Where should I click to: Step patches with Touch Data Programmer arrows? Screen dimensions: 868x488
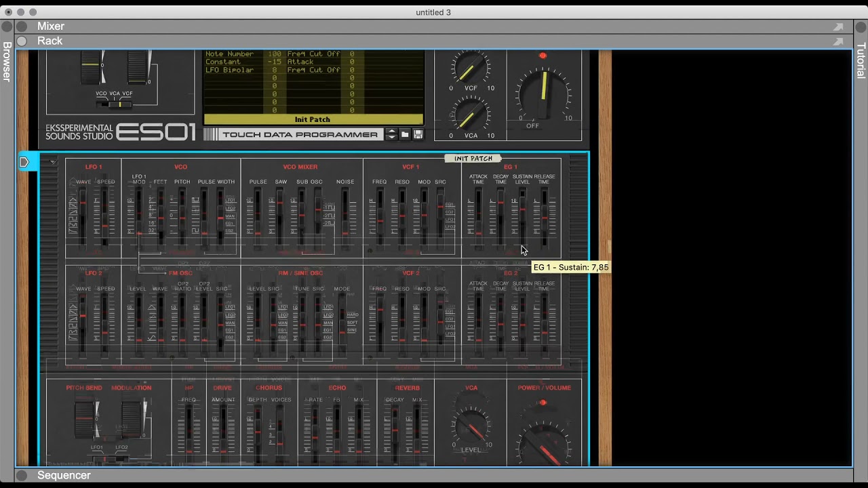[391, 135]
